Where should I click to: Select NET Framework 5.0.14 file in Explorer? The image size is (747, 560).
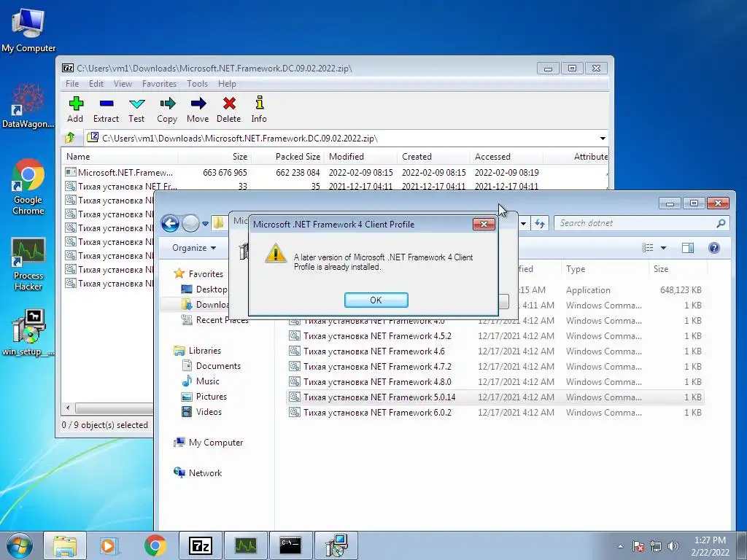(495, 397)
